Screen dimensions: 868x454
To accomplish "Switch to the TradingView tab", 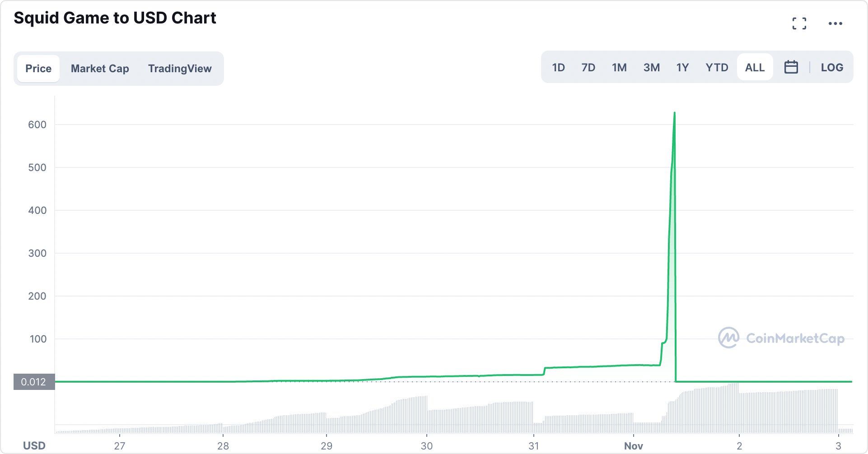I will click(180, 68).
